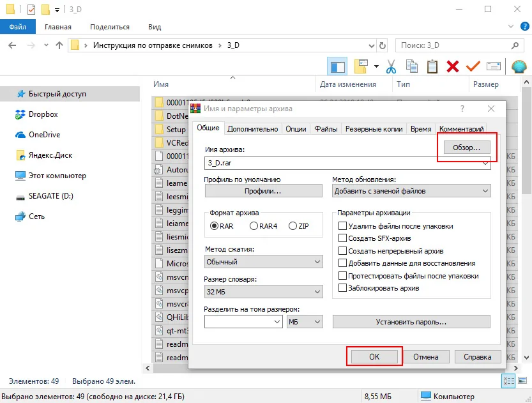Image resolution: width=532 pixels, height=403 pixels.
Task: Open the 'Вид' ribbon tab
Action: point(155,27)
